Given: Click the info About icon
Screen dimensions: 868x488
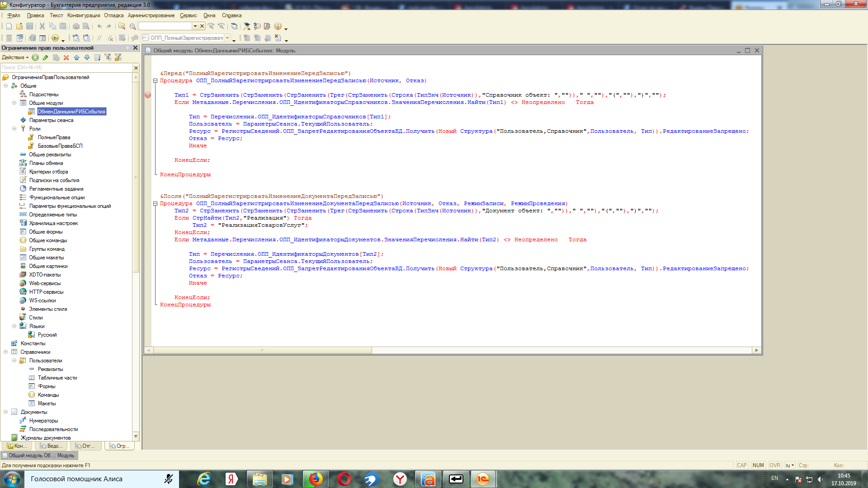Looking at the screenshot, I should (278, 26).
